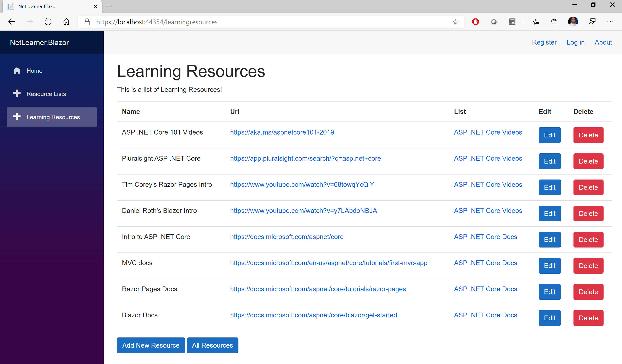This screenshot has height=364, width=622.
Task: Click the browser favorites star icon
Action: pyautogui.click(x=456, y=22)
